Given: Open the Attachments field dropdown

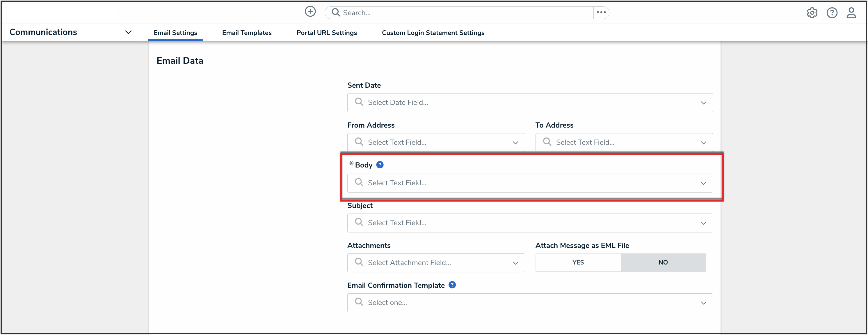Looking at the screenshot, I should 436,262.
